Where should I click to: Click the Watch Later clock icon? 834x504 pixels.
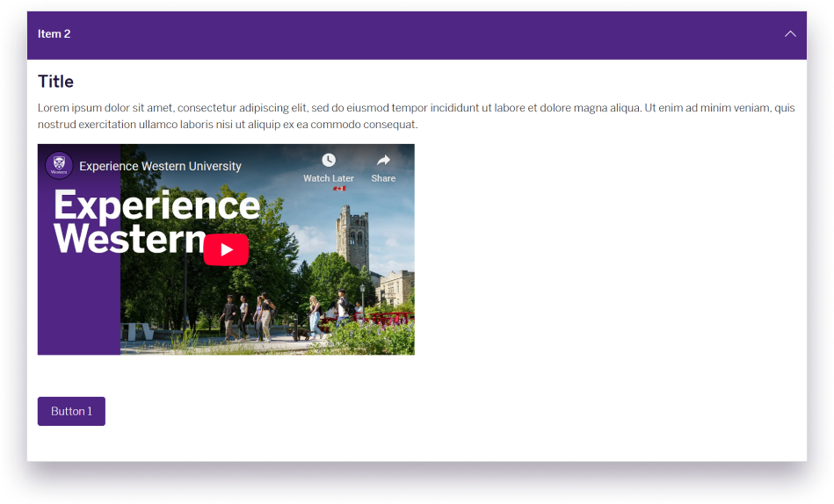coord(329,160)
